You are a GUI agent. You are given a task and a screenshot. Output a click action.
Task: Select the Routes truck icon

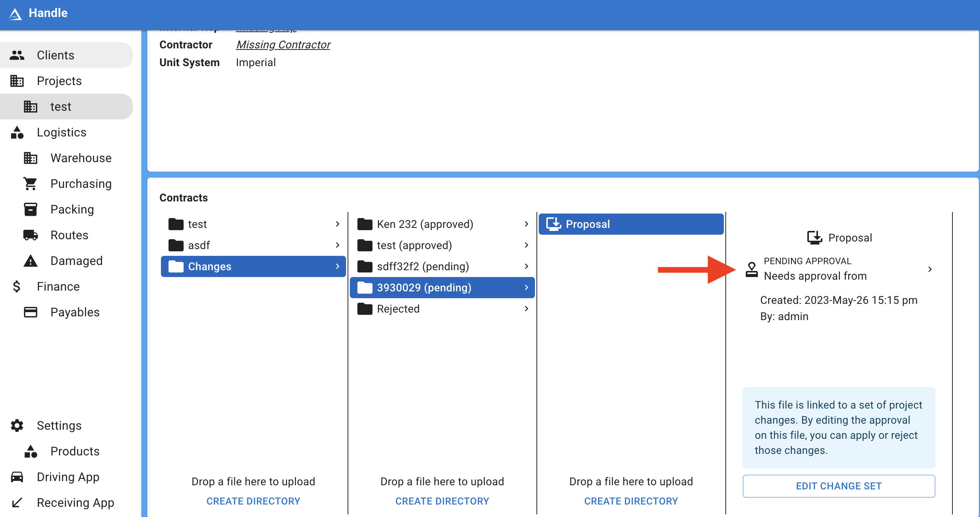pyautogui.click(x=30, y=235)
